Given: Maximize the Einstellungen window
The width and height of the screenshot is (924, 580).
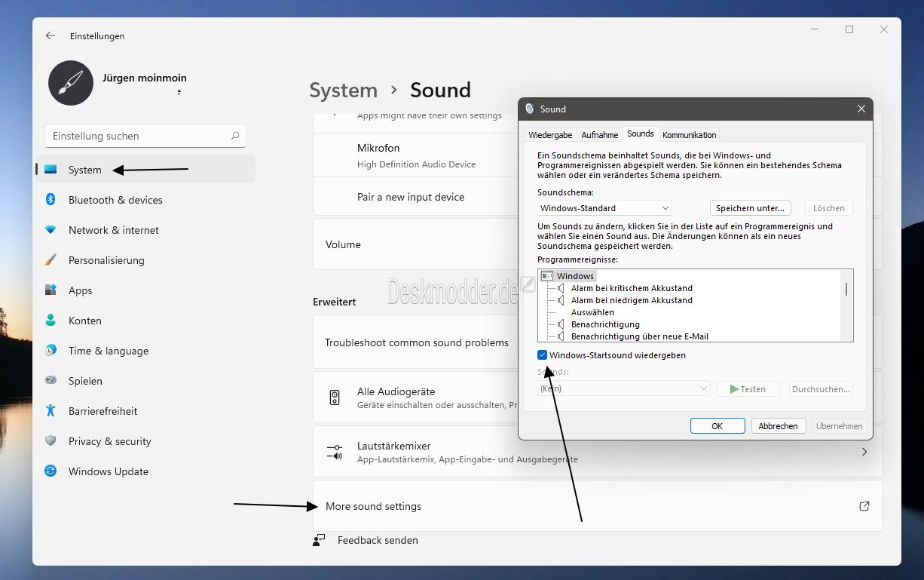Looking at the screenshot, I should tap(849, 29).
